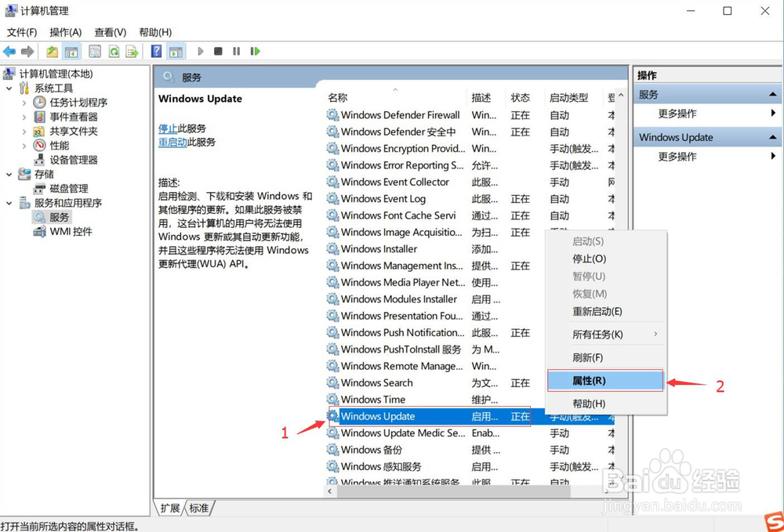Click the Properties toolbar icon
784x532 pixels.
(x=95, y=51)
